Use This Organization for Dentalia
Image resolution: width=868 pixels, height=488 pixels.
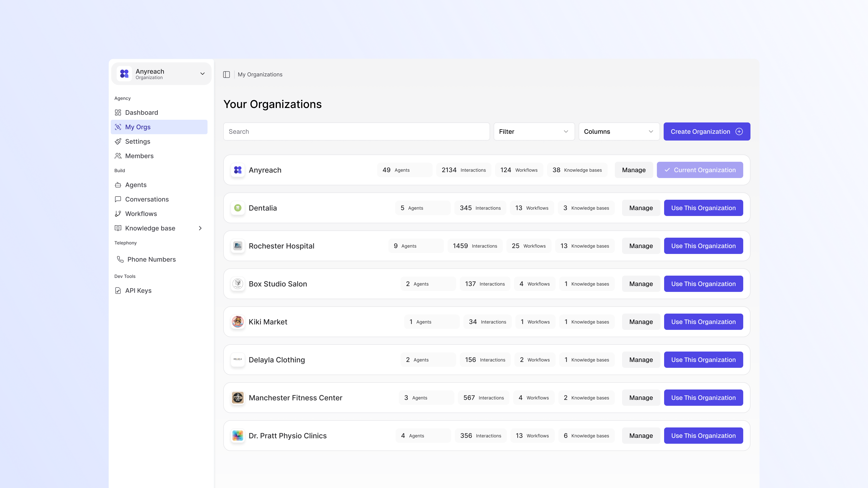click(703, 208)
